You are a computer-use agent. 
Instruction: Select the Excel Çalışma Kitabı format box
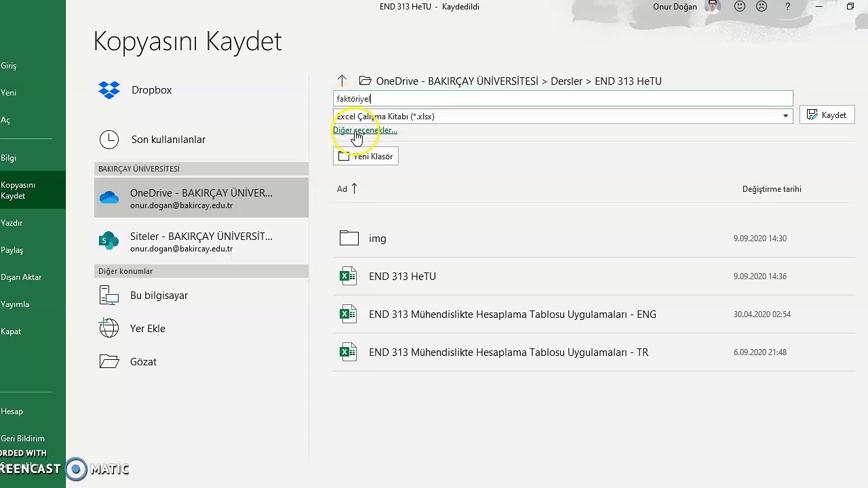[563, 116]
